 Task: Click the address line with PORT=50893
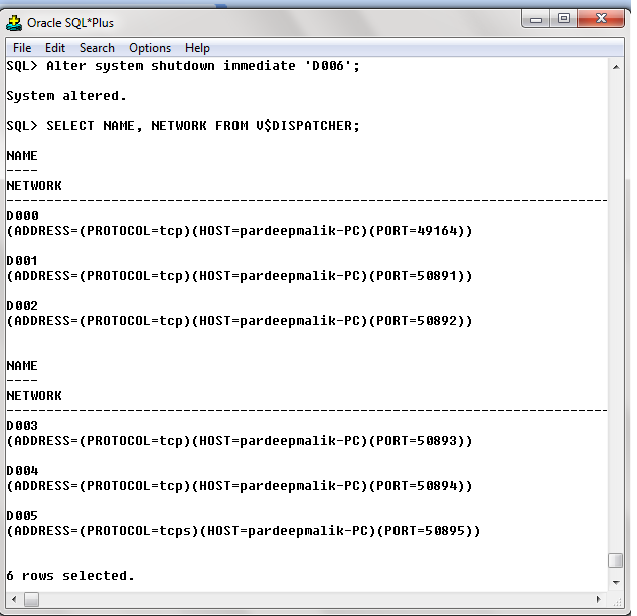pyautogui.click(x=240, y=441)
